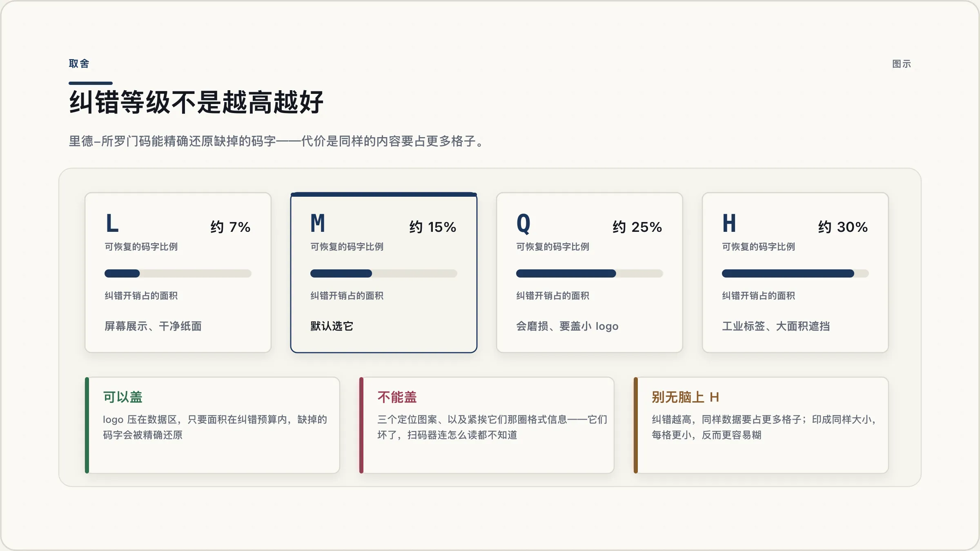Click the L card overhead progress bar
The image size is (980, 551).
[178, 273]
